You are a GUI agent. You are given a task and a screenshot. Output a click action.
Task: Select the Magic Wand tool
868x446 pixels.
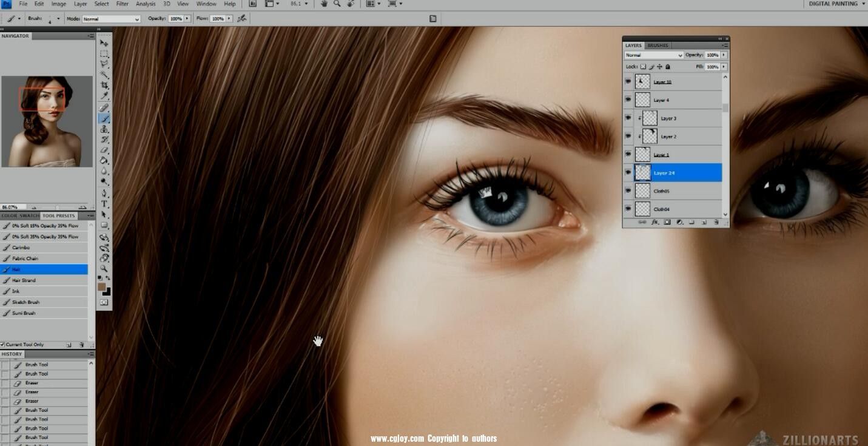point(104,75)
